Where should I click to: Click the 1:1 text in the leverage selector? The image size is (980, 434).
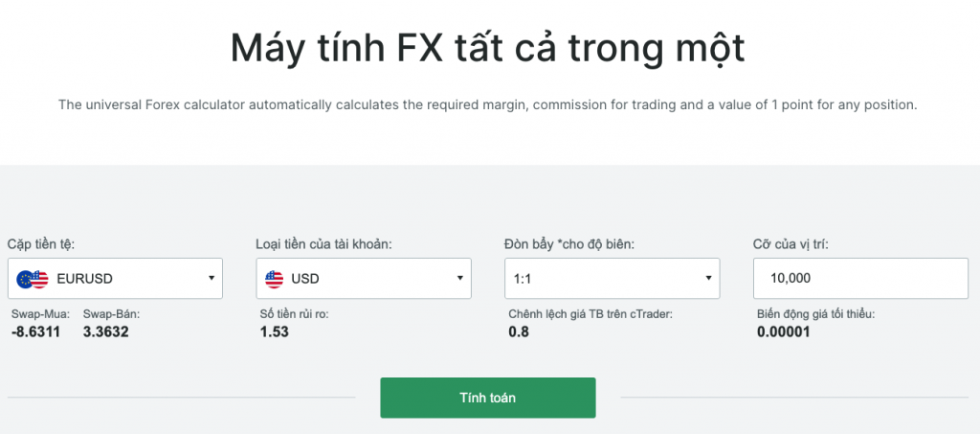click(x=524, y=279)
